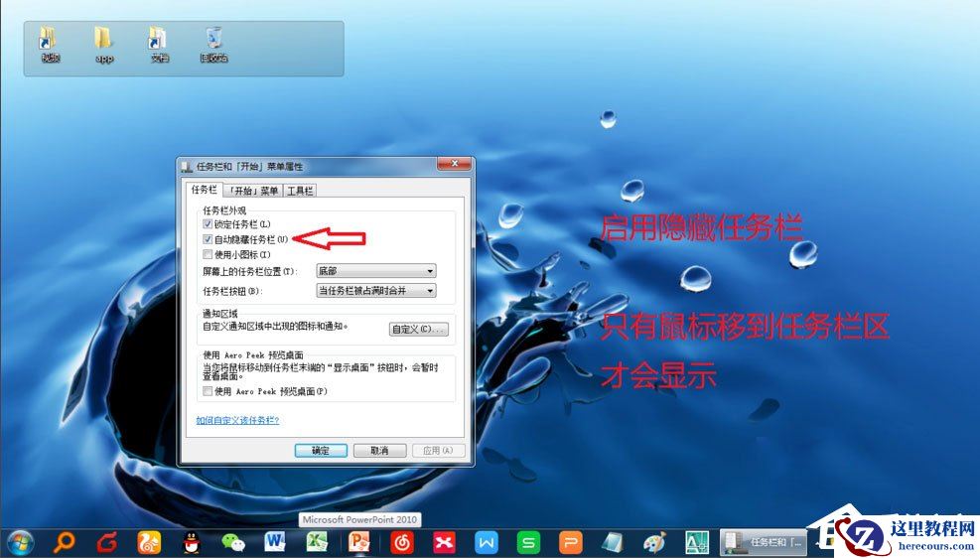Click the 自定义(C)... button
This screenshot has height=558, width=980.
[419, 329]
